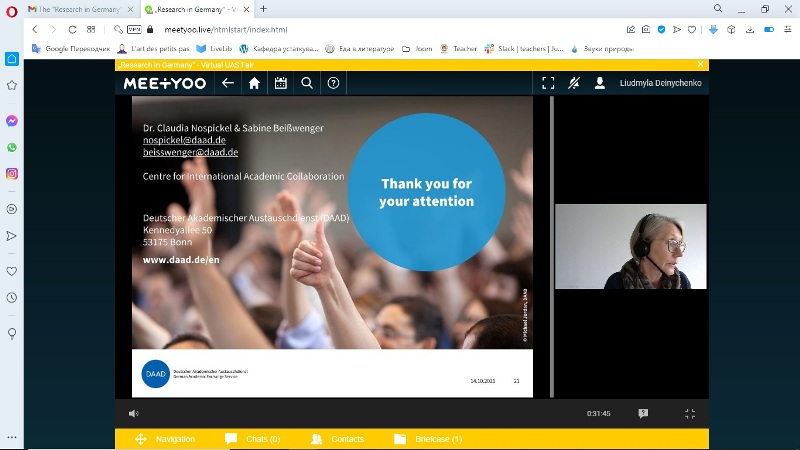800x450 pixels.
Task: Open the agenda calendar icon
Action: point(281,83)
